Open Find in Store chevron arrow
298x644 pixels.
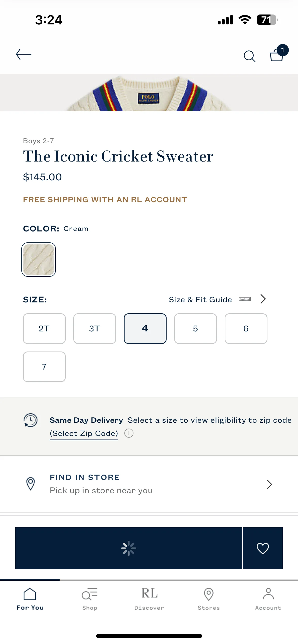pos(269,484)
